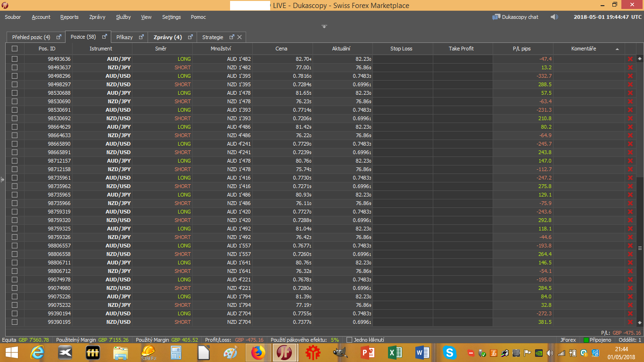Open Paint from the taskbar
The height and width of the screenshot is (362, 644).
pyautogui.click(x=231, y=353)
